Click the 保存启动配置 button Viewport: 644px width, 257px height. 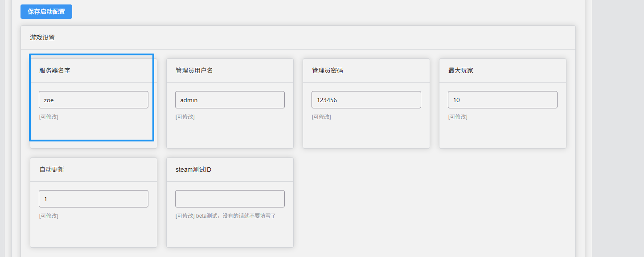(x=46, y=12)
